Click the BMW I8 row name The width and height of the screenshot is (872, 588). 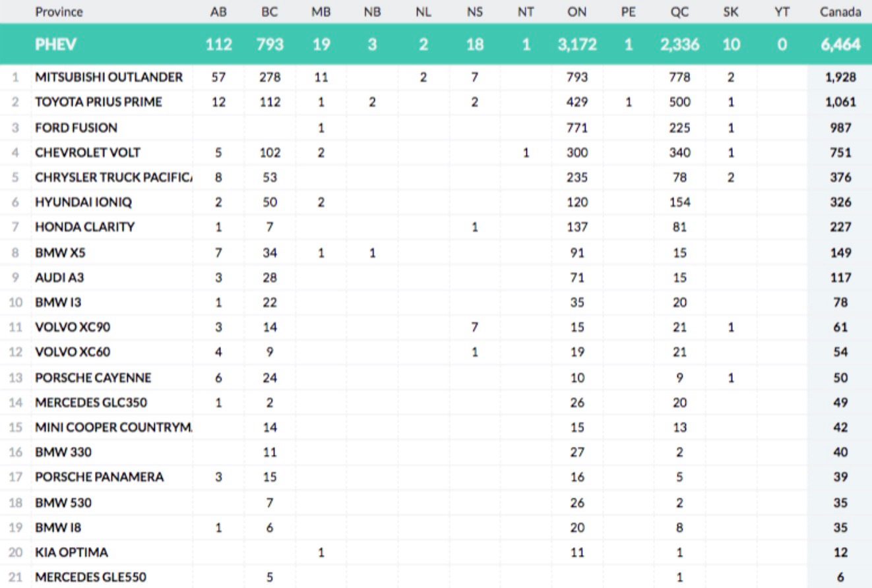pos(59,527)
